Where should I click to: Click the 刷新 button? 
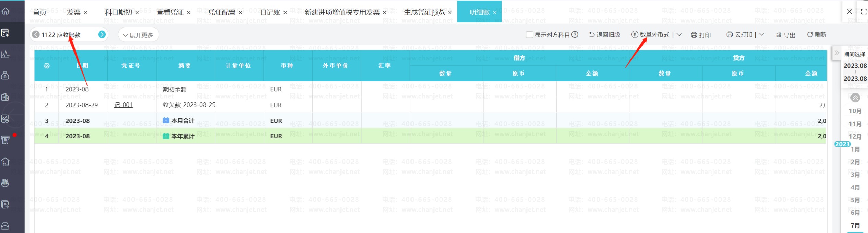pos(817,35)
